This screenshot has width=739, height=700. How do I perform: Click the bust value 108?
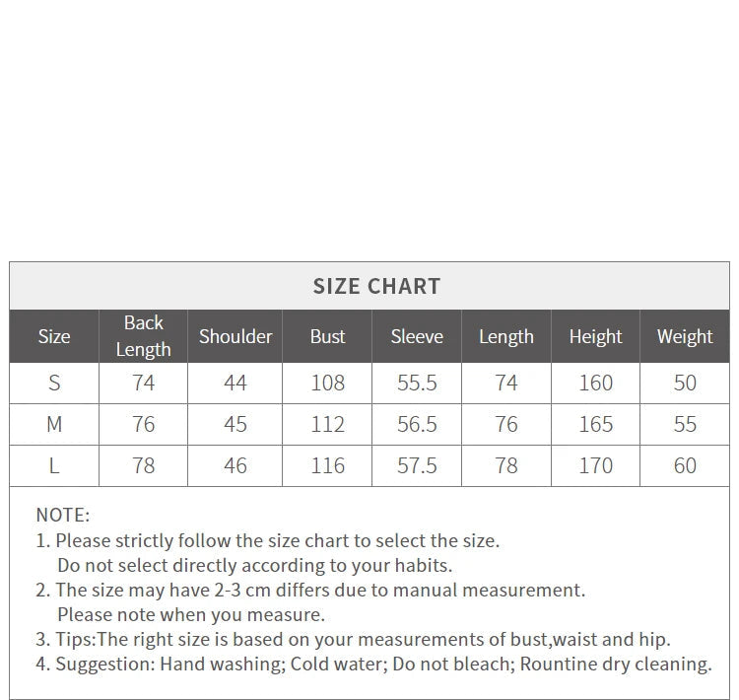coord(327,383)
